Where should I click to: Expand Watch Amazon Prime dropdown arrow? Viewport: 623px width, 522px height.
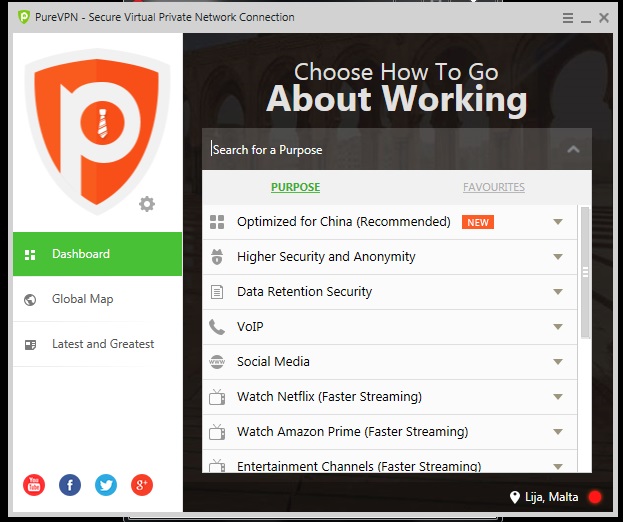coord(558,432)
